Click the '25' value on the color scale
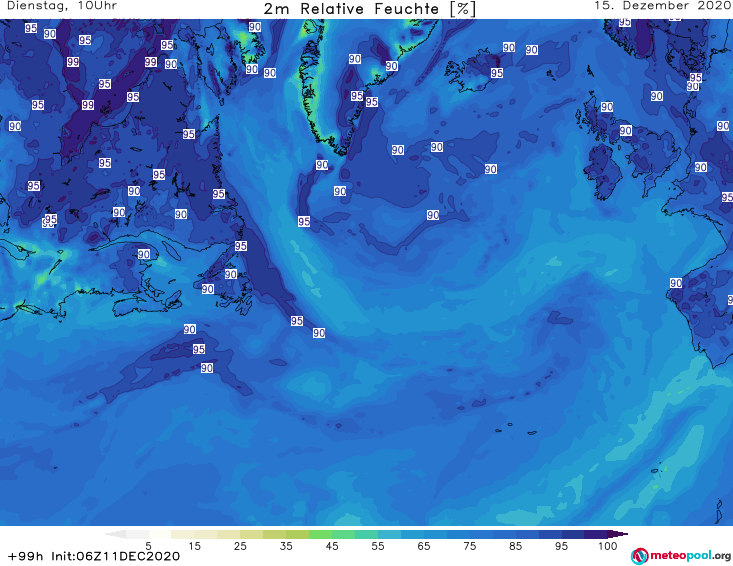Screen dimensions: 733x566 coord(240,546)
